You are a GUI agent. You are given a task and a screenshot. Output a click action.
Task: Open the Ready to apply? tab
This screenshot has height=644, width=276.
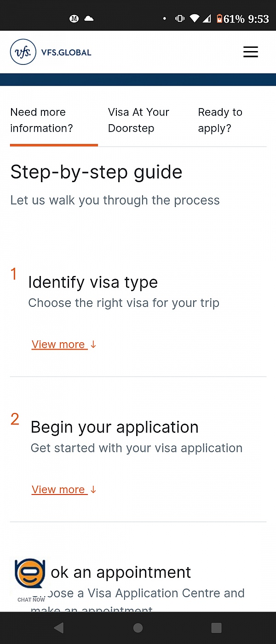[x=220, y=121]
